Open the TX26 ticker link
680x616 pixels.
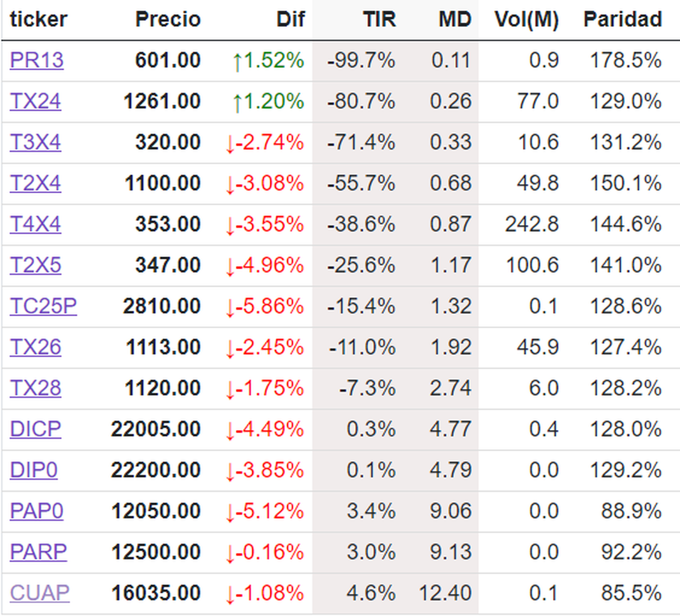pyautogui.click(x=36, y=347)
